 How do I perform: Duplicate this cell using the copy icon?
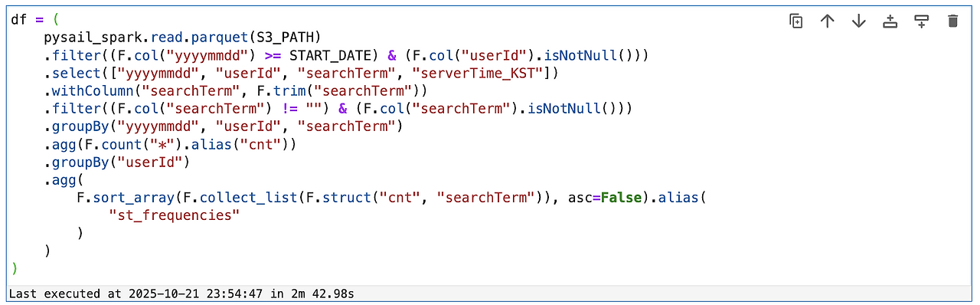tap(796, 21)
